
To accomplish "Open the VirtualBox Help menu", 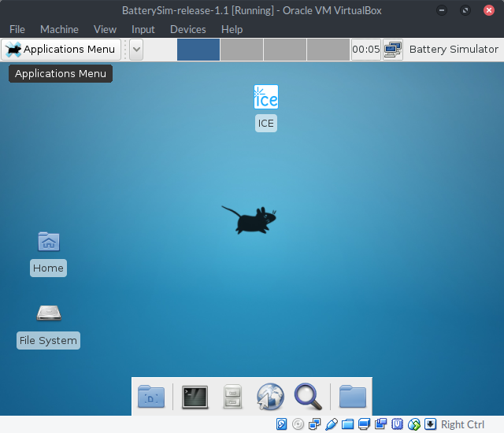I will tap(232, 30).
